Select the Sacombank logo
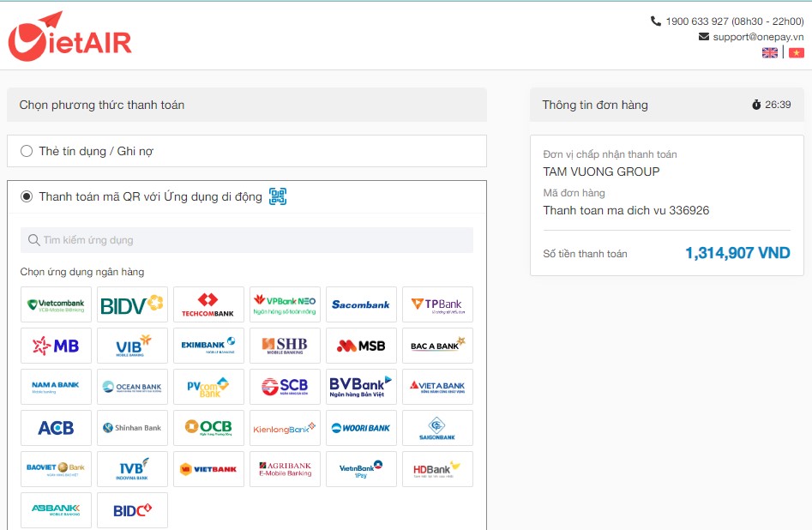The width and height of the screenshot is (812, 530). (x=361, y=304)
